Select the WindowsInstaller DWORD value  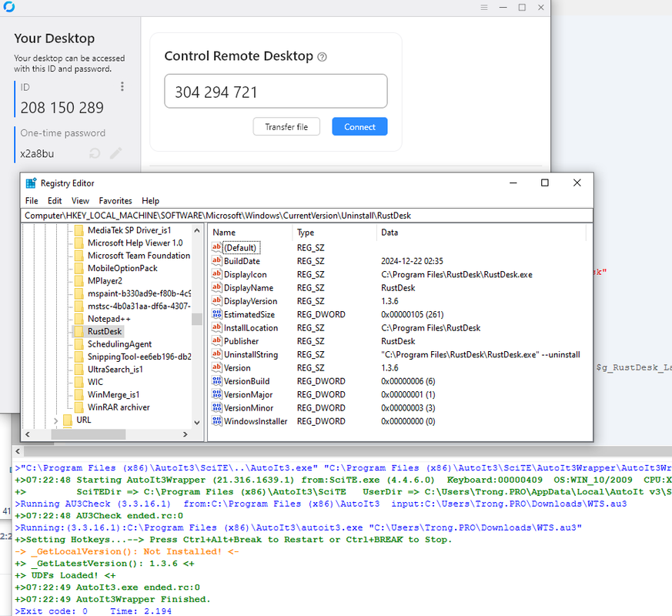point(256,421)
